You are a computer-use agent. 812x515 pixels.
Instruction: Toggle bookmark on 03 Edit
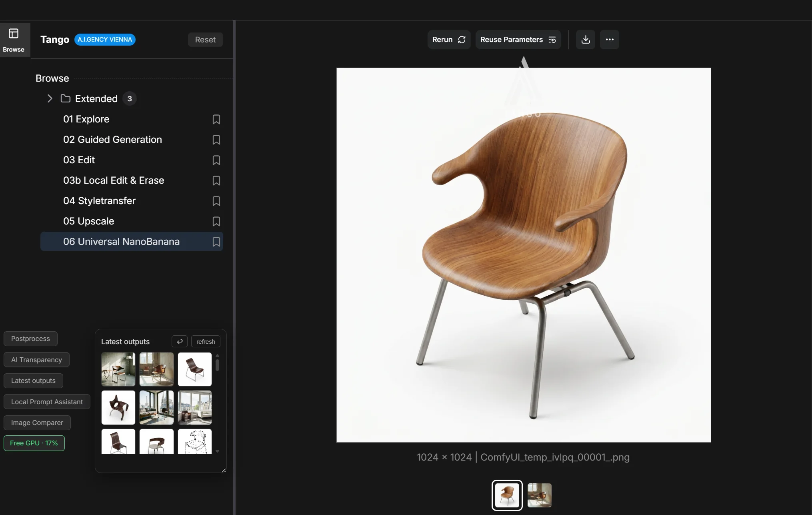pyautogui.click(x=216, y=160)
